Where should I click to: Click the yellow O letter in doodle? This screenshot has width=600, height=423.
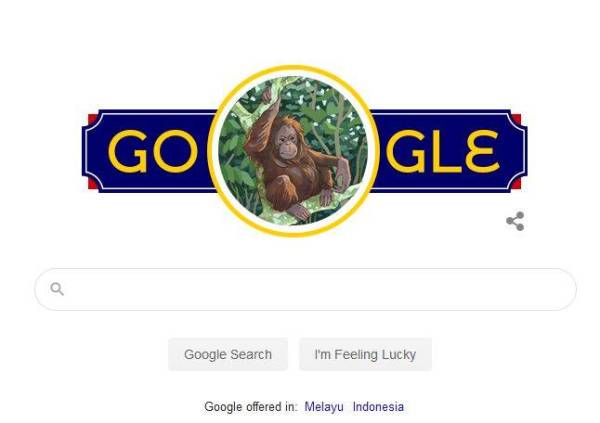coord(176,151)
